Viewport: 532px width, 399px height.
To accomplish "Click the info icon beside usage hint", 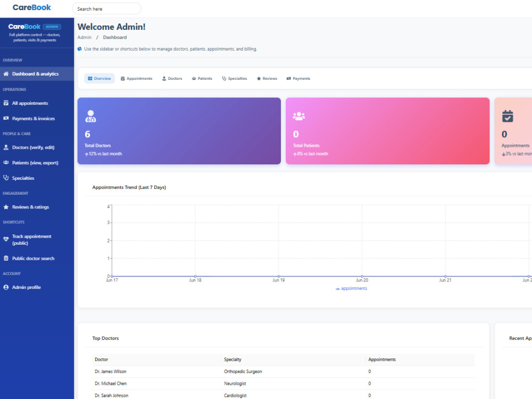I will [80, 49].
